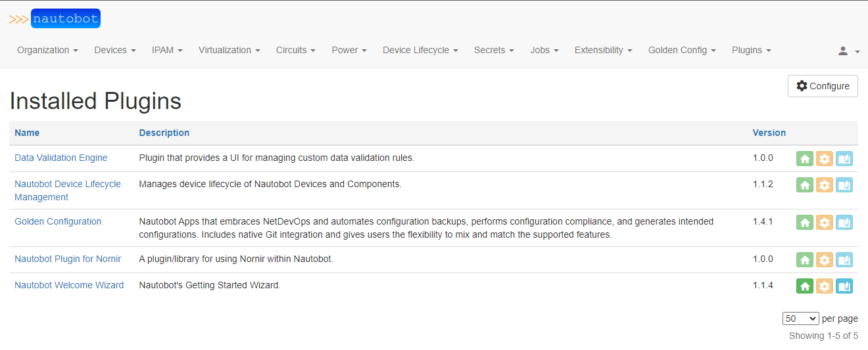Click the gear icon for Data Validation Engine

(824, 159)
